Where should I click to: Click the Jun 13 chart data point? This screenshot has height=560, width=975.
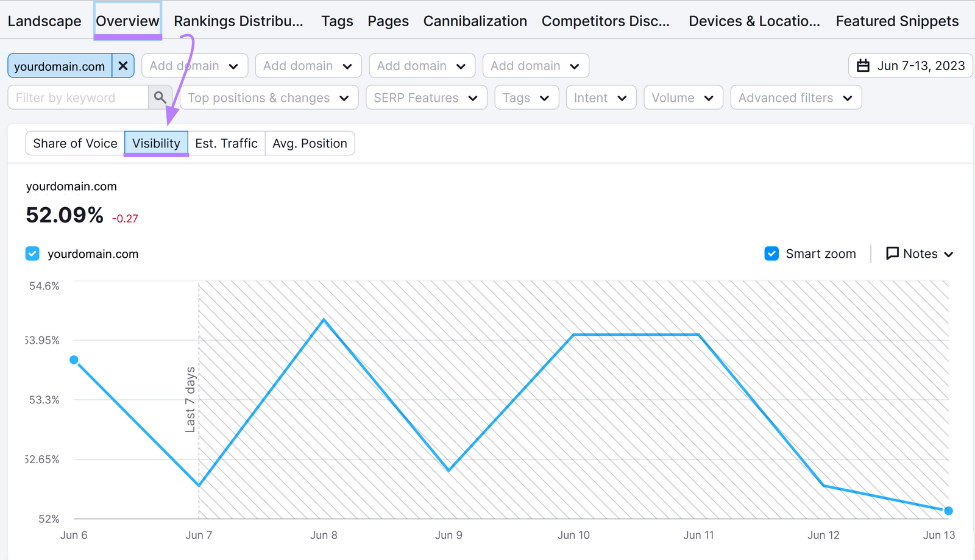(x=948, y=511)
